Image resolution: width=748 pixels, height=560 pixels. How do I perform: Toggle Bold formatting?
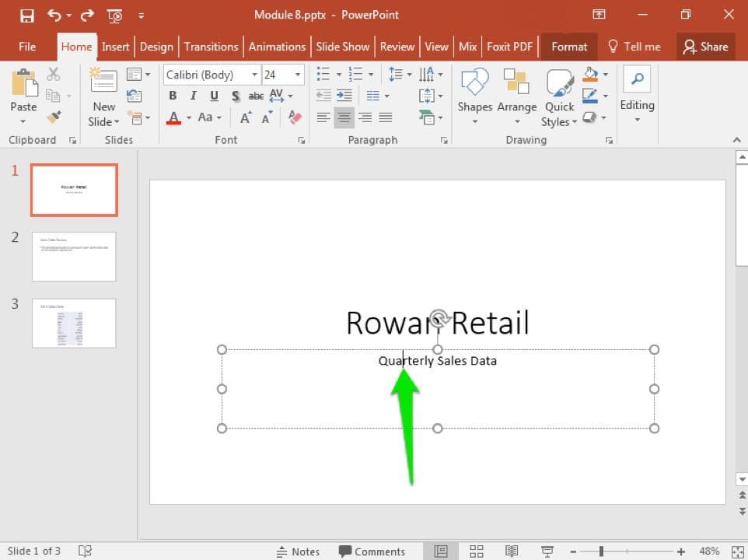tap(173, 96)
